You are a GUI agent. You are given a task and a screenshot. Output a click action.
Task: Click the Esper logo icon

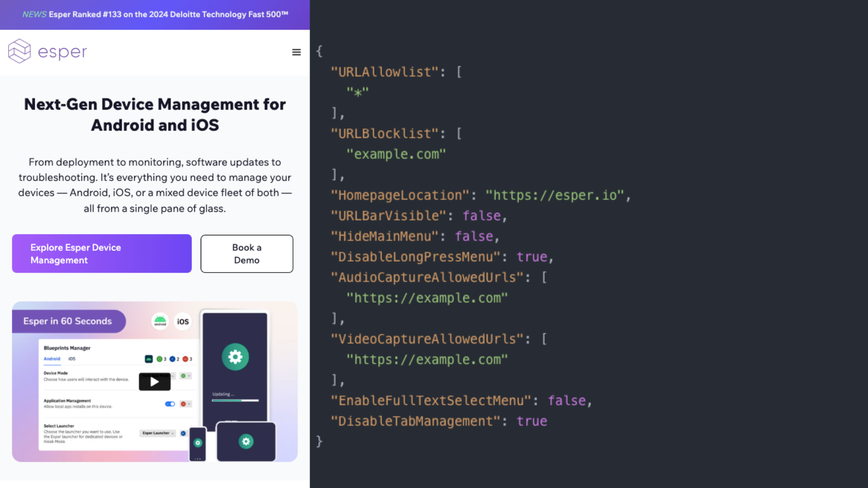[19, 51]
